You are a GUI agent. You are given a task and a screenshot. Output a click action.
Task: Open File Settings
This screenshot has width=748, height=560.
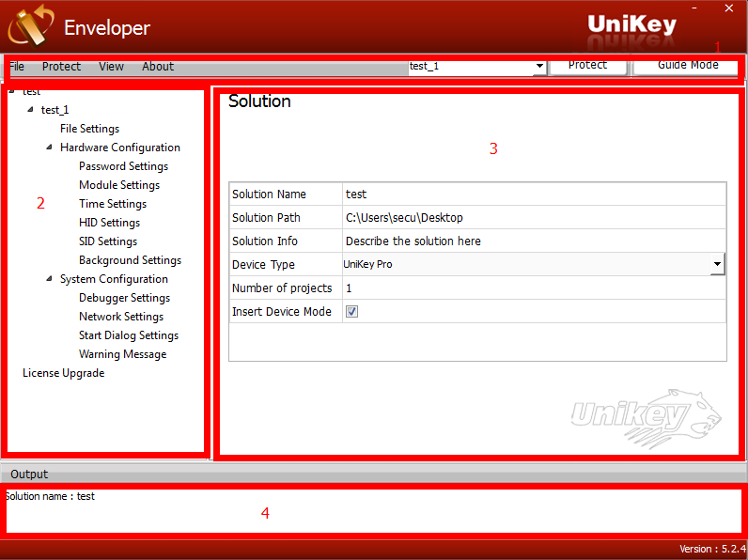[89, 129]
